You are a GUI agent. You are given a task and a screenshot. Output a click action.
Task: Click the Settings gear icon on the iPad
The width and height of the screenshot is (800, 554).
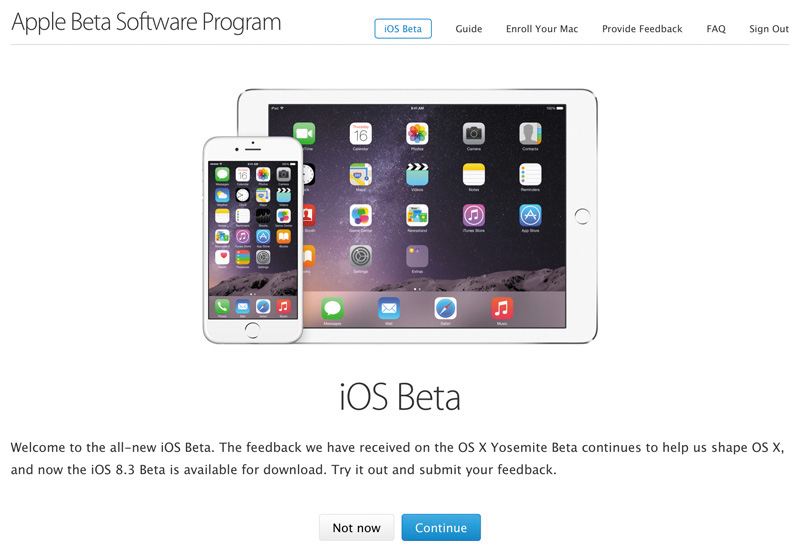pyautogui.click(x=361, y=256)
